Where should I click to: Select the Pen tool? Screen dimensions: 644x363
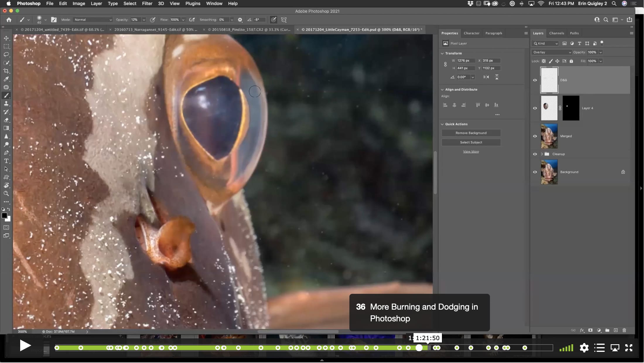[6, 153]
